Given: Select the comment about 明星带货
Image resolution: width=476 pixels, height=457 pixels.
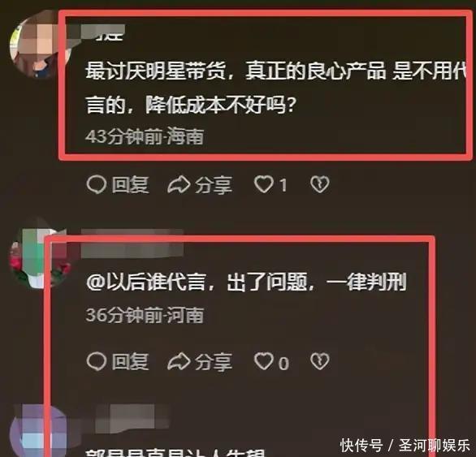Looking at the screenshot, I should tap(275, 88).
